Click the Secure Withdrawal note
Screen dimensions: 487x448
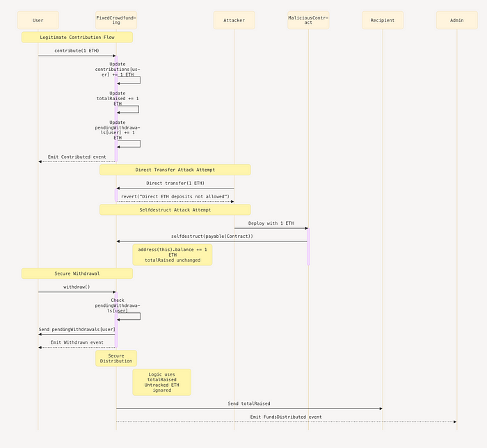point(77,273)
